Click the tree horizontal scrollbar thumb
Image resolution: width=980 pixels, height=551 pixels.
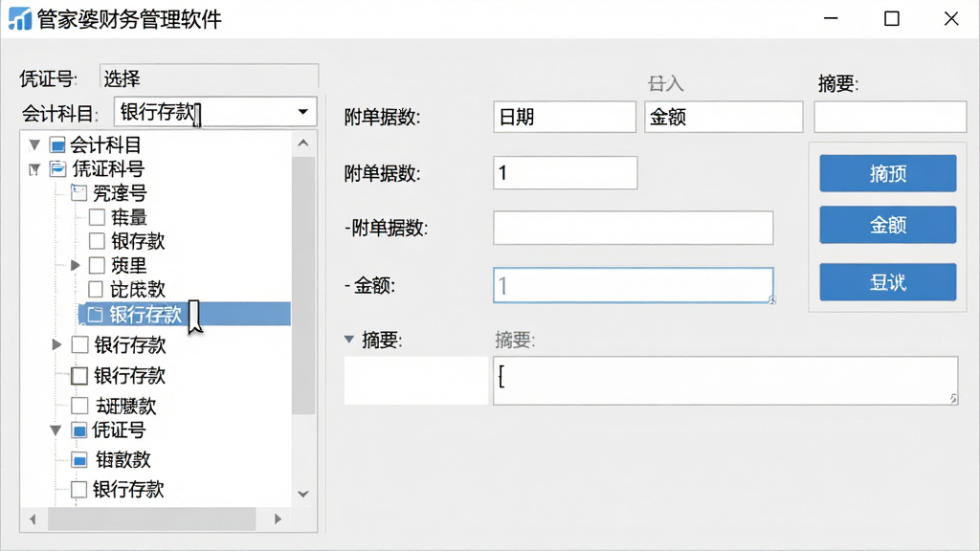(152, 519)
